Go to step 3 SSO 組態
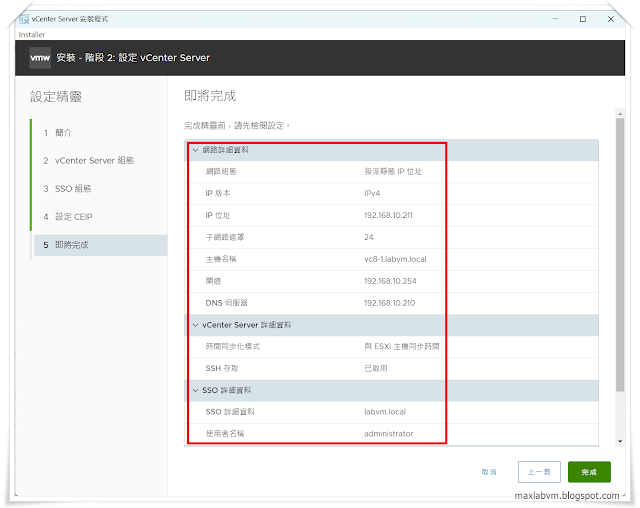 [x=67, y=189]
